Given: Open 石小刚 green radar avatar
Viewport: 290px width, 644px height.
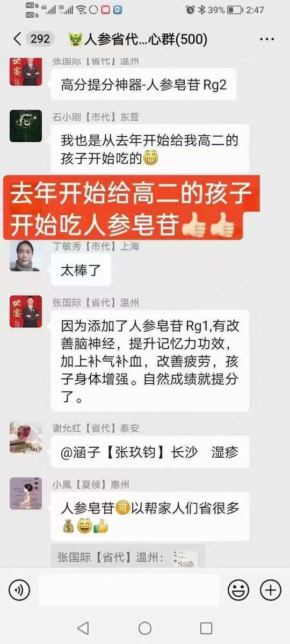Looking at the screenshot, I should [x=26, y=126].
